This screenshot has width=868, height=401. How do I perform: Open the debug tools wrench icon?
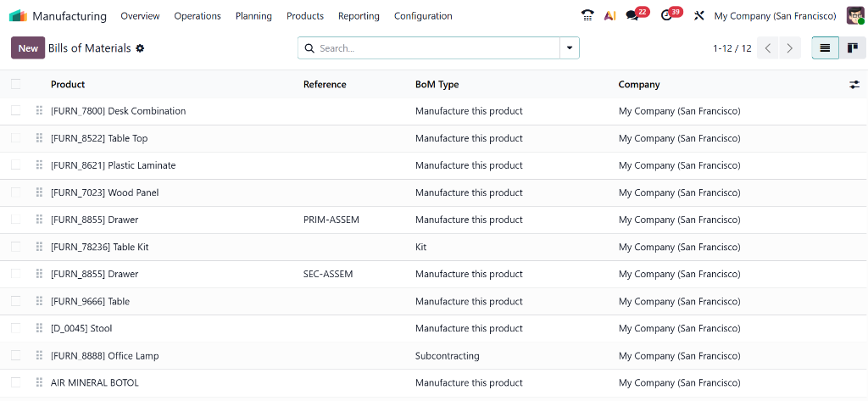pos(699,16)
